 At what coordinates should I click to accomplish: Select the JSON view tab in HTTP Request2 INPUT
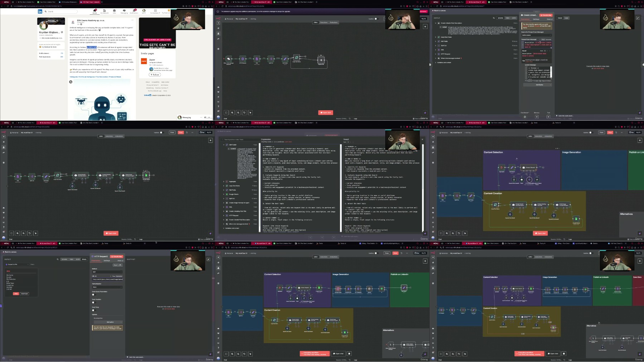coord(78,259)
